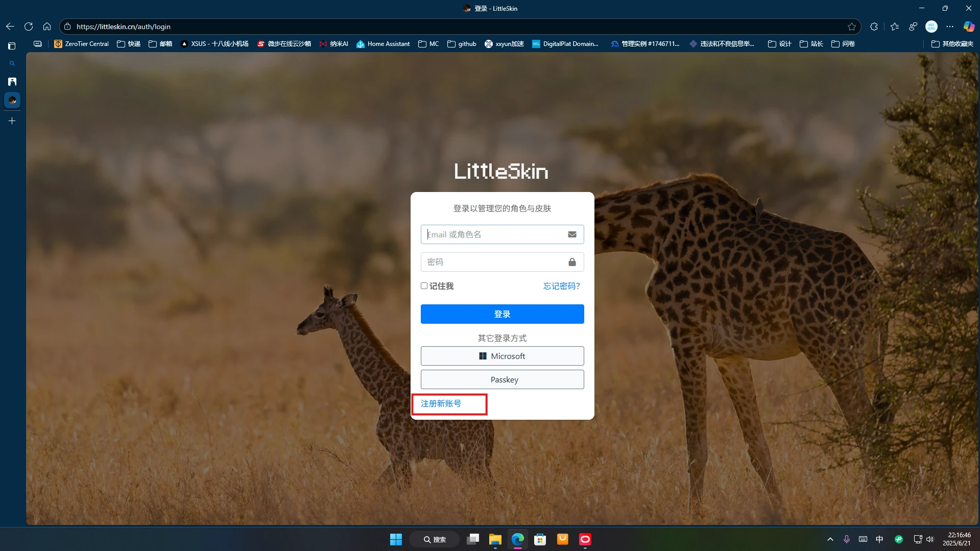Viewport: 980px width, 551px height.
Task: Open Home Assistant bookmark
Action: pos(383,44)
